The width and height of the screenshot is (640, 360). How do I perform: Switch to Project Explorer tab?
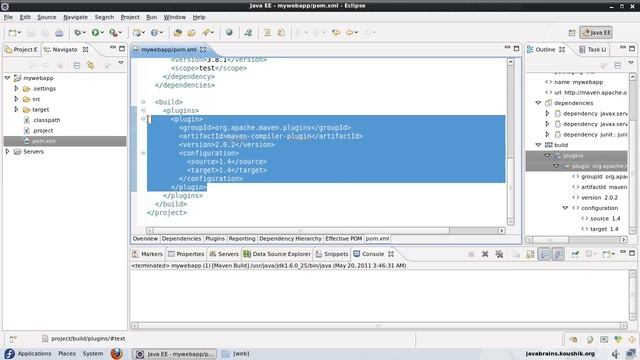coord(22,49)
